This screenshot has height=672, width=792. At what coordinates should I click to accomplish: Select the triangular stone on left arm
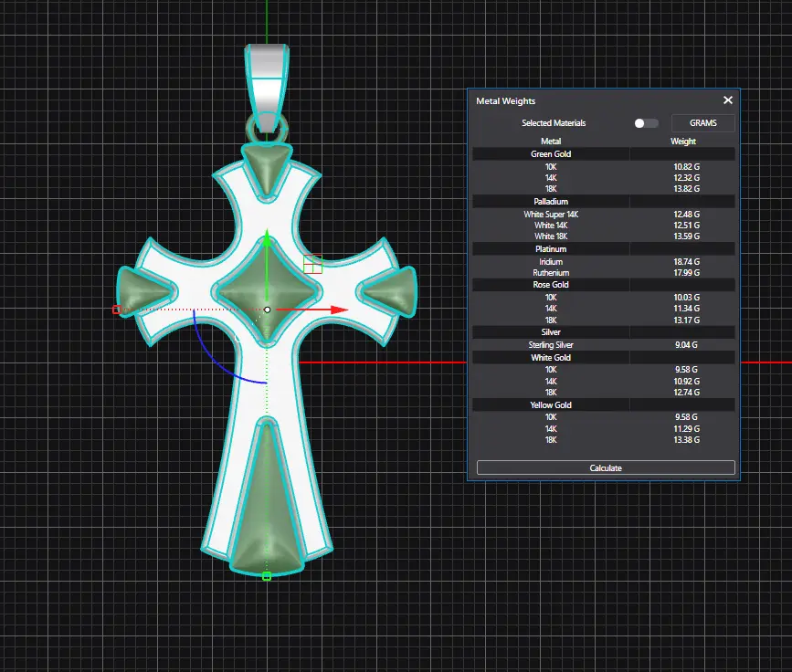(x=149, y=290)
